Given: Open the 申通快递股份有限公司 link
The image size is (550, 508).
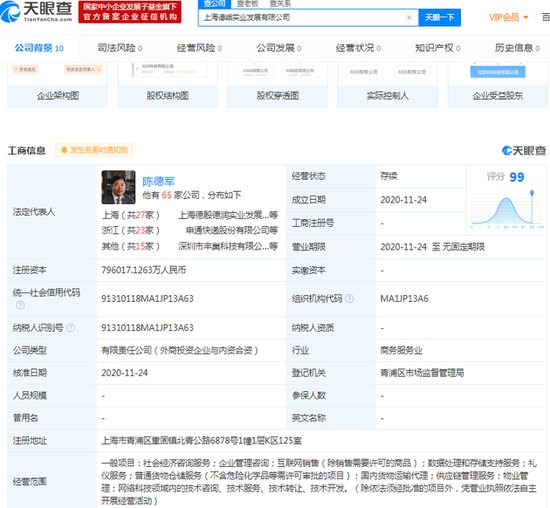Looking at the screenshot, I should click(232, 230).
